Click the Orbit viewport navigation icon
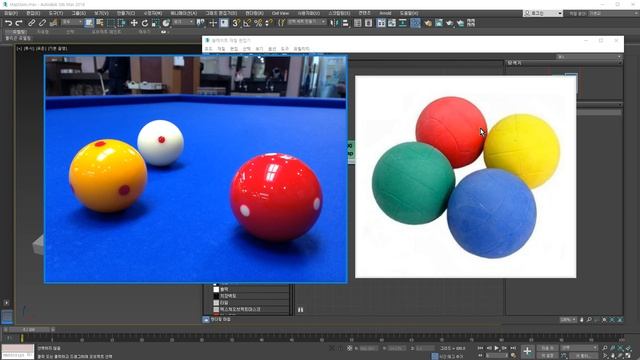 coord(620,356)
